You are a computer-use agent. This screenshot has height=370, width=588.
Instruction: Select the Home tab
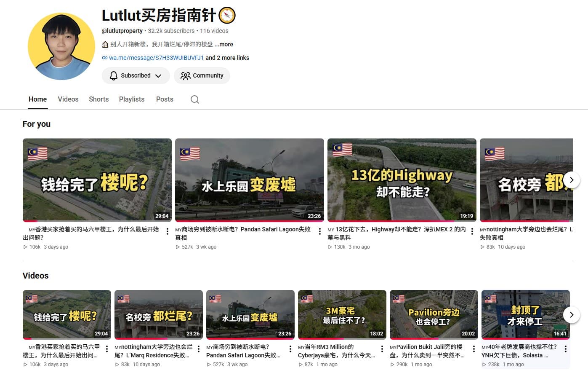(x=38, y=99)
